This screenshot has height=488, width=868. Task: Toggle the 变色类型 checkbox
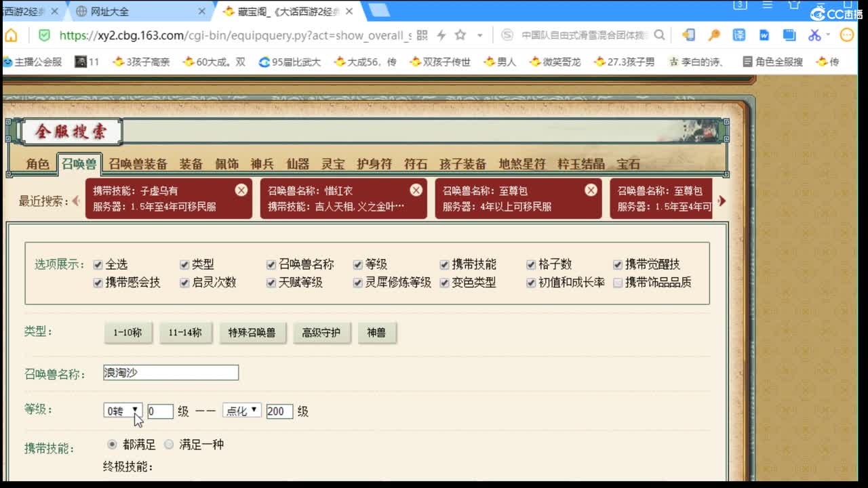click(x=445, y=283)
